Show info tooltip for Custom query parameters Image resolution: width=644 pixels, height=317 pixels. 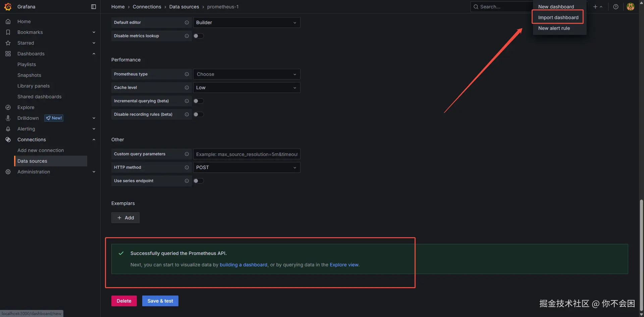pos(187,154)
